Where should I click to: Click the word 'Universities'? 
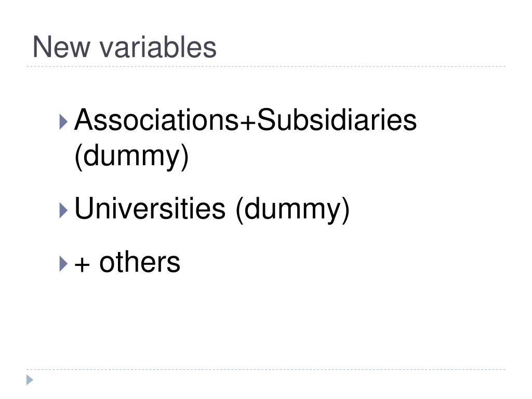pos(150,208)
